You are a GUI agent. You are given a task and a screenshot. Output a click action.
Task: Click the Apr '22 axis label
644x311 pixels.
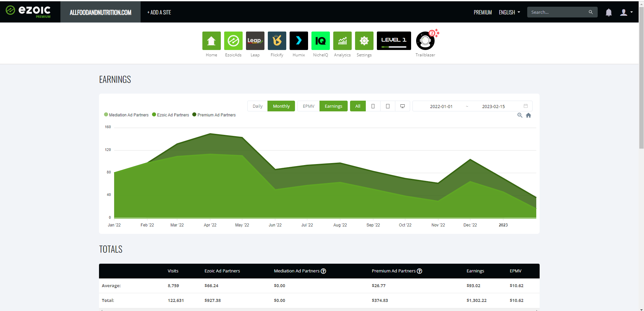pyautogui.click(x=210, y=225)
